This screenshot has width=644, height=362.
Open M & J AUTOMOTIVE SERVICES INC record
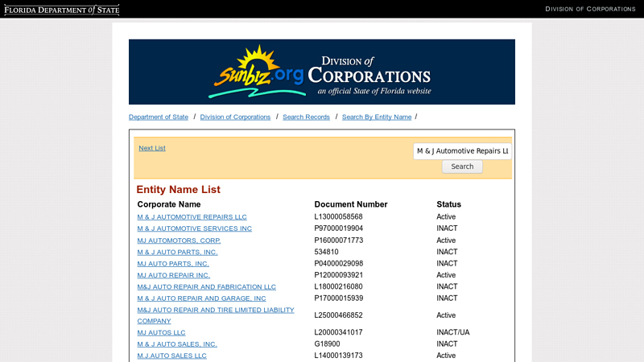[x=195, y=228]
